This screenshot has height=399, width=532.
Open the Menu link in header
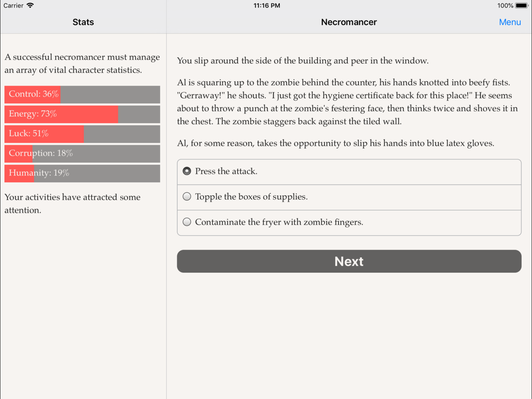[x=510, y=22]
